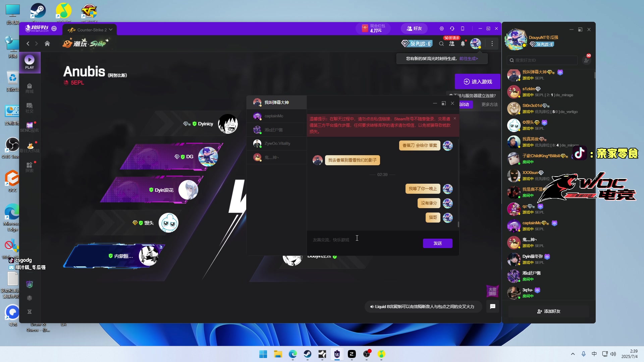Select ZywOo.Vitality chat conversation
Image resolution: width=644 pixels, height=362 pixels.
[276, 143]
